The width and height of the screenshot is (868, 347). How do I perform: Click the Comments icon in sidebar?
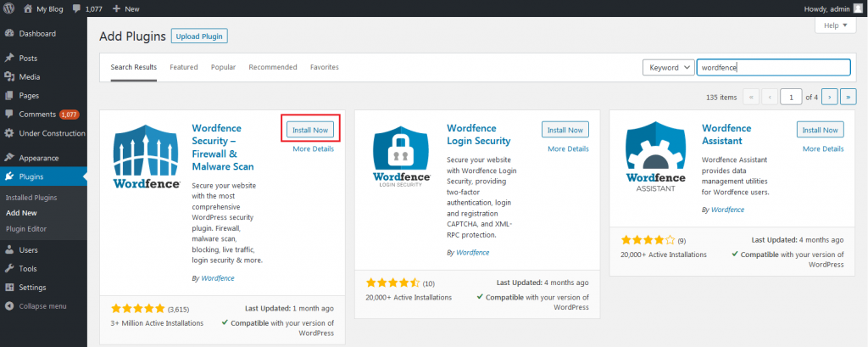[8, 115]
